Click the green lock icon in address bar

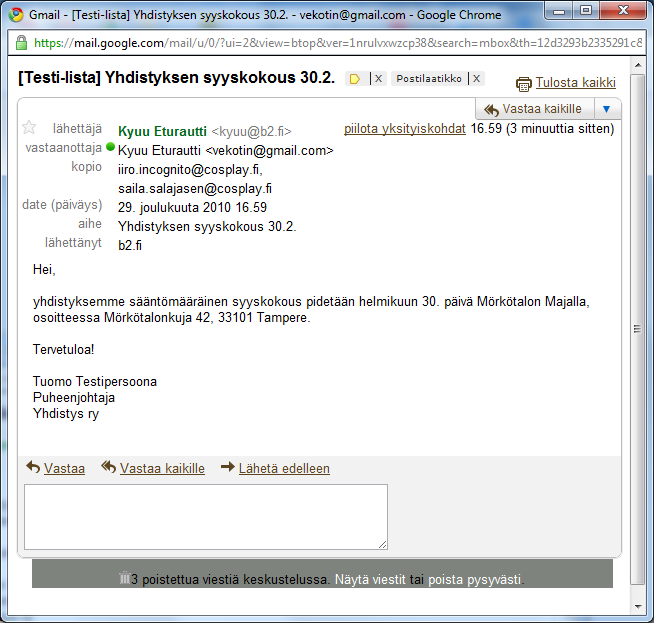21,44
